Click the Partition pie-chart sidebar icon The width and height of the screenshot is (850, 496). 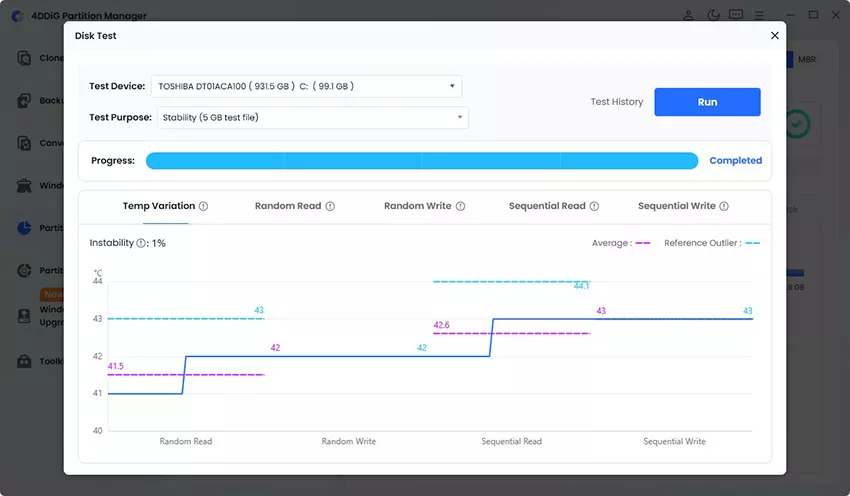(x=24, y=228)
